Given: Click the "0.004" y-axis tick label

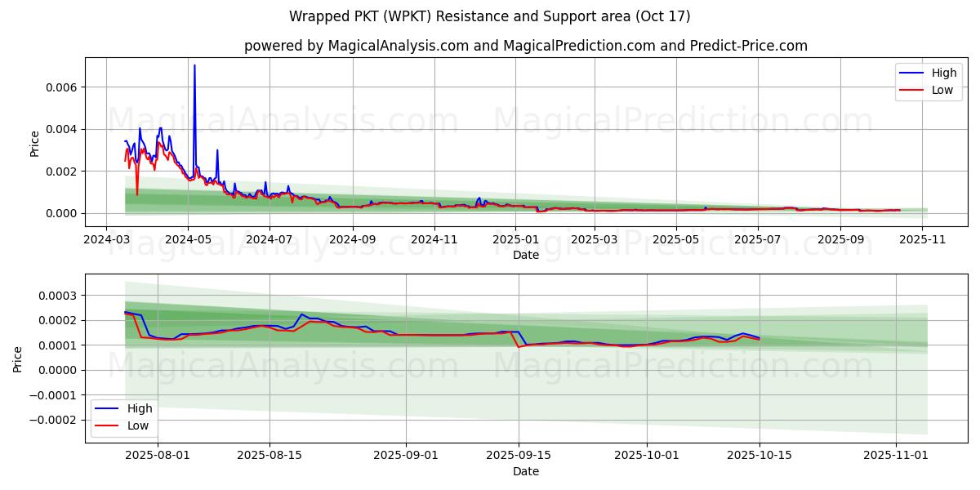Looking at the screenshot, I should 60,129.
